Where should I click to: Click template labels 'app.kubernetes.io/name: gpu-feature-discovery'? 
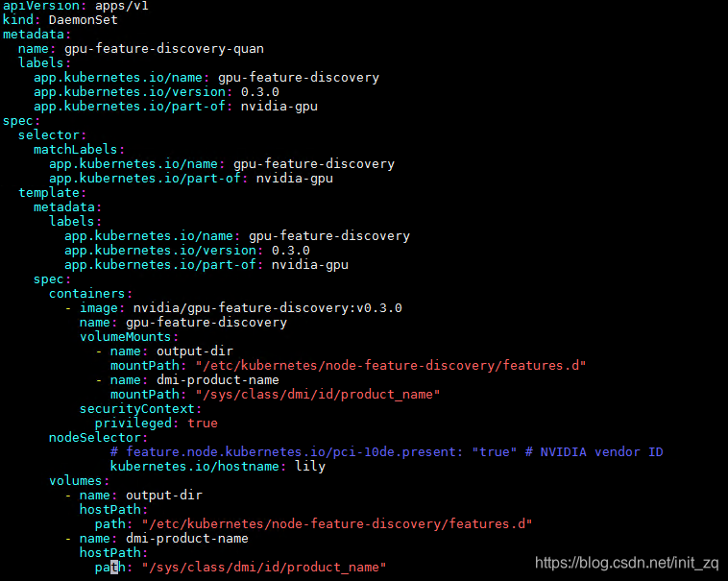click(x=237, y=235)
